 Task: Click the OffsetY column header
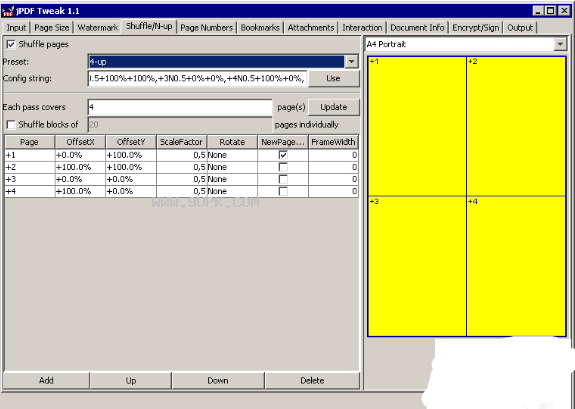[x=131, y=142]
